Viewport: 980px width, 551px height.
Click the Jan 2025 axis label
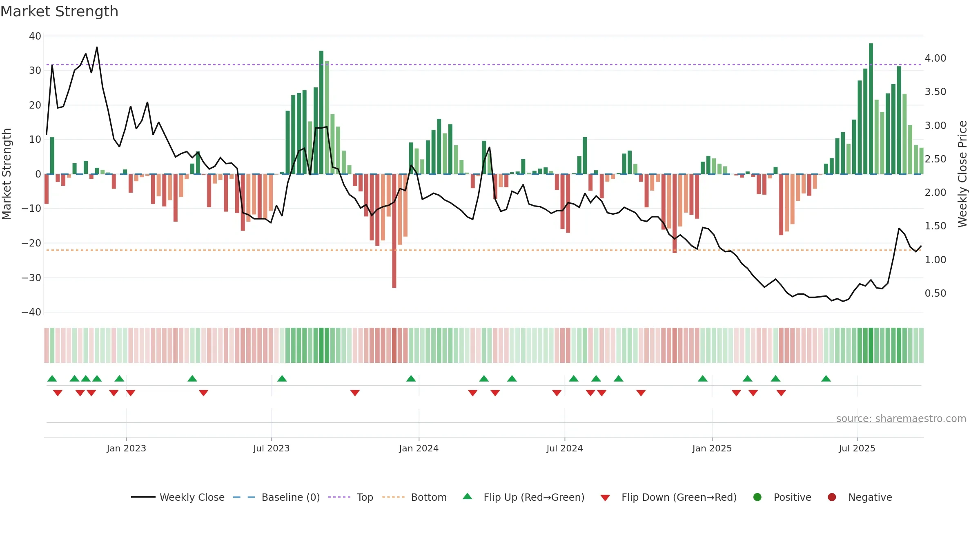click(712, 448)
